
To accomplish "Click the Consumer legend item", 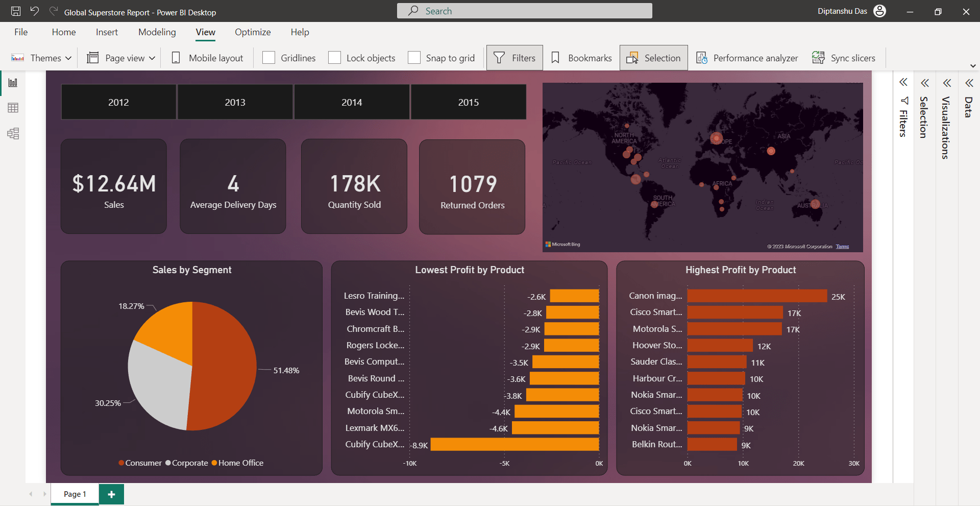I will point(140,463).
